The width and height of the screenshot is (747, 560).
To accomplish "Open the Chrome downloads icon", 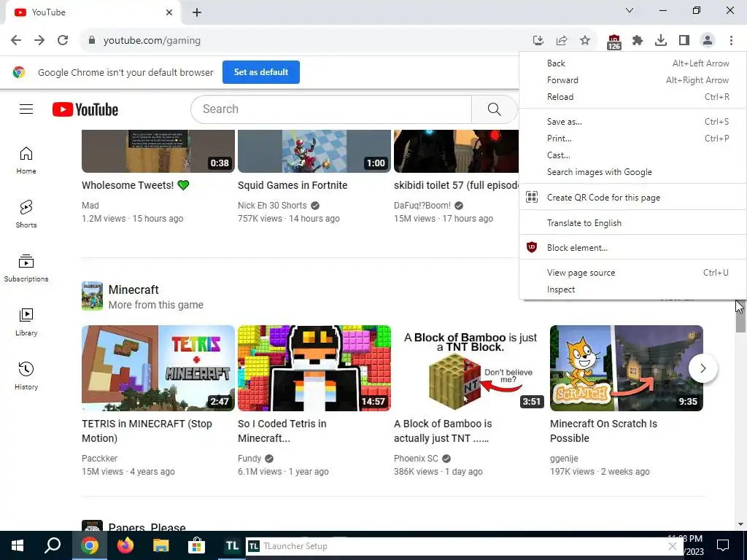I will click(x=661, y=41).
